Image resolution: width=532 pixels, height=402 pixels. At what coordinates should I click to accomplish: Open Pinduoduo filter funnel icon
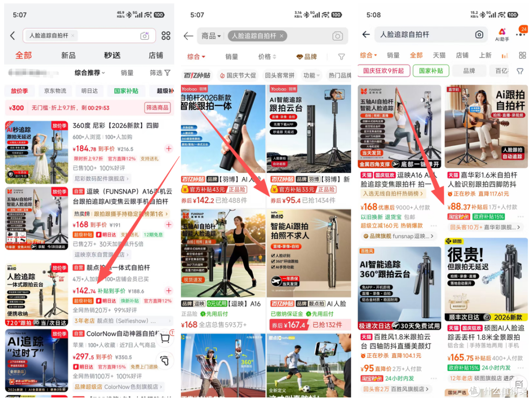point(342,57)
